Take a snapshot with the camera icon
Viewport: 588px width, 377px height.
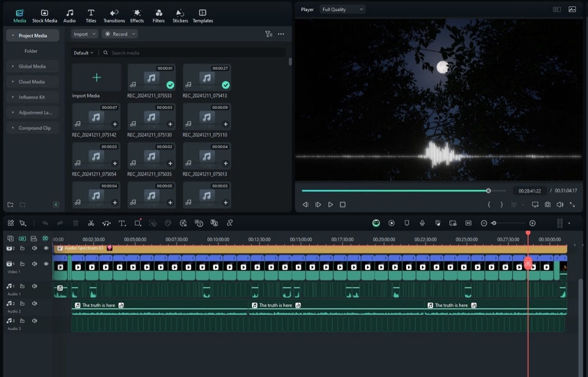click(x=548, y=204)
